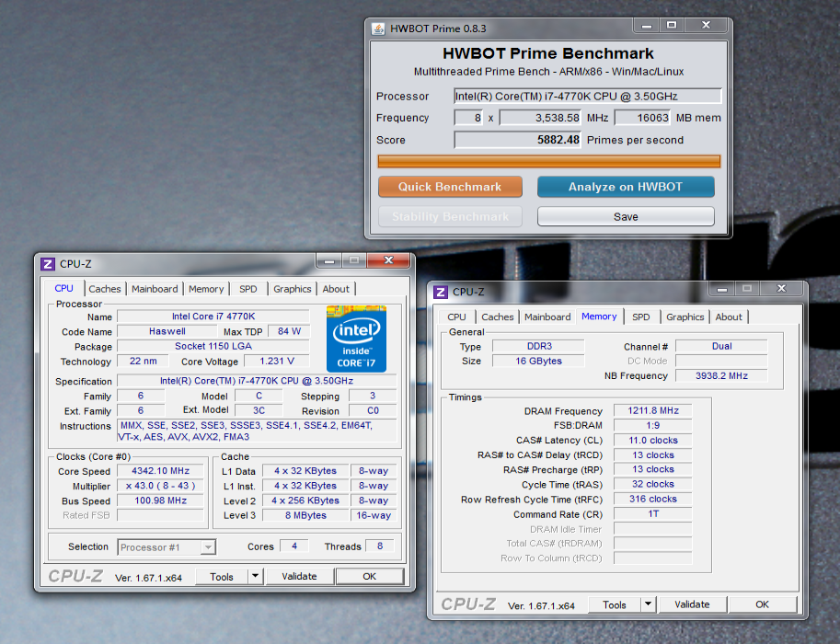Close the CPU-Z Memory window
The image size is (840, 644).
[782, 288]
